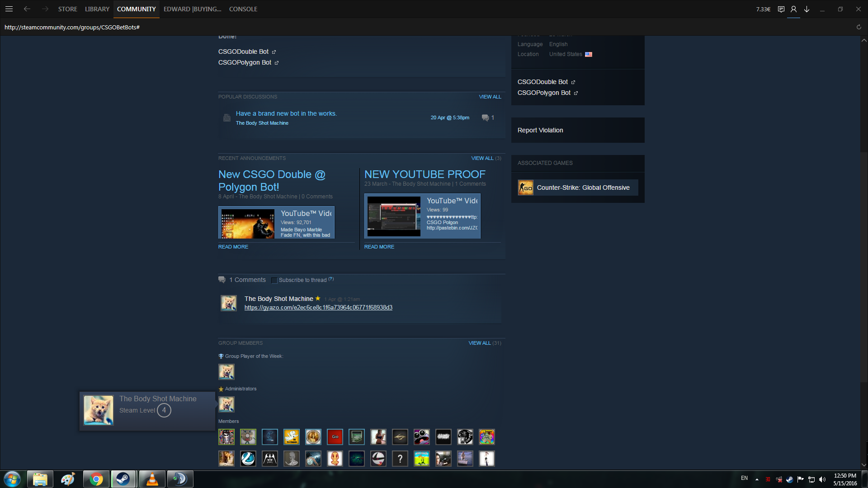Open the discussion replies speech bubble icon
868x488 pixels.
coord(485,117)
